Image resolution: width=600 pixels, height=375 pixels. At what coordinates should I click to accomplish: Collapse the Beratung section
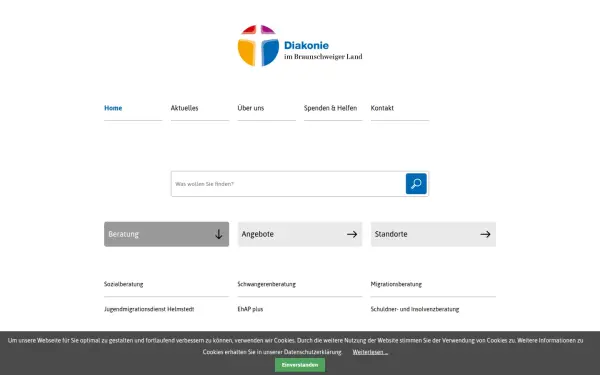[166, 234]
